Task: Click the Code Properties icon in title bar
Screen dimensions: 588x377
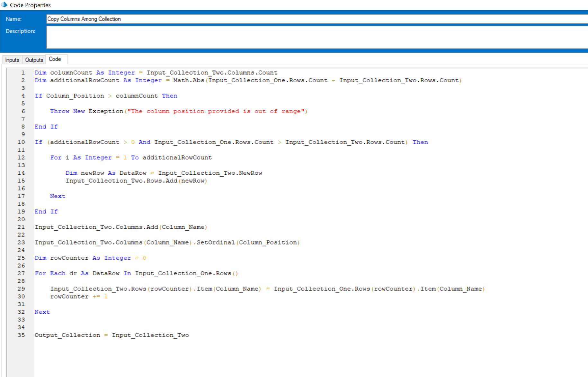Action: 4,5
